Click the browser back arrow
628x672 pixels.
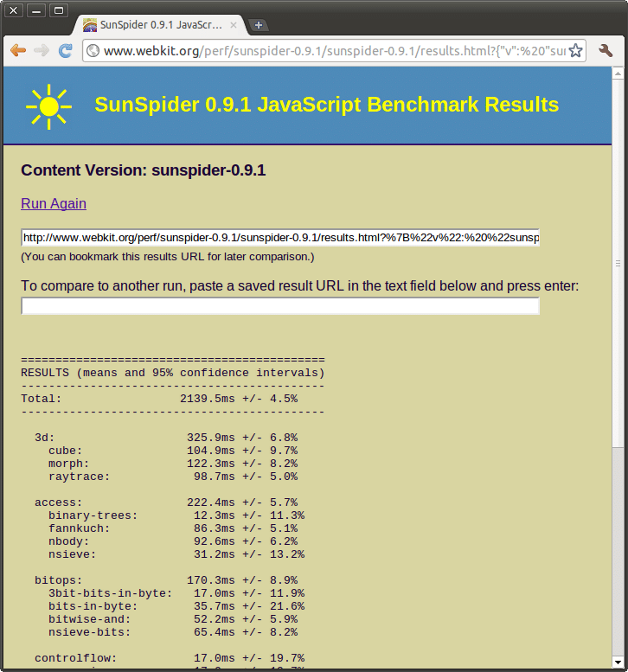coord(18,50)
